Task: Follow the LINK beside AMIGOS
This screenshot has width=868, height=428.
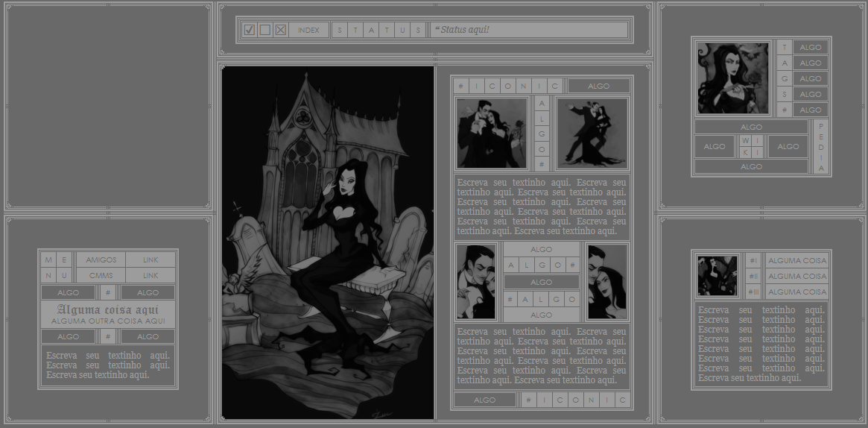Action: pos(151,259)
